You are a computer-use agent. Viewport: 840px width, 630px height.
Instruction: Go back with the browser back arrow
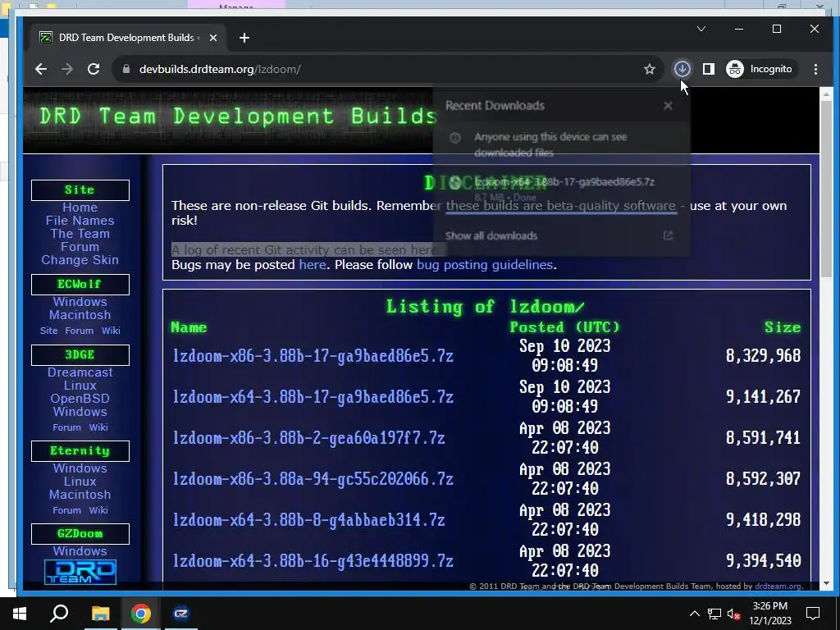point(41,69)
